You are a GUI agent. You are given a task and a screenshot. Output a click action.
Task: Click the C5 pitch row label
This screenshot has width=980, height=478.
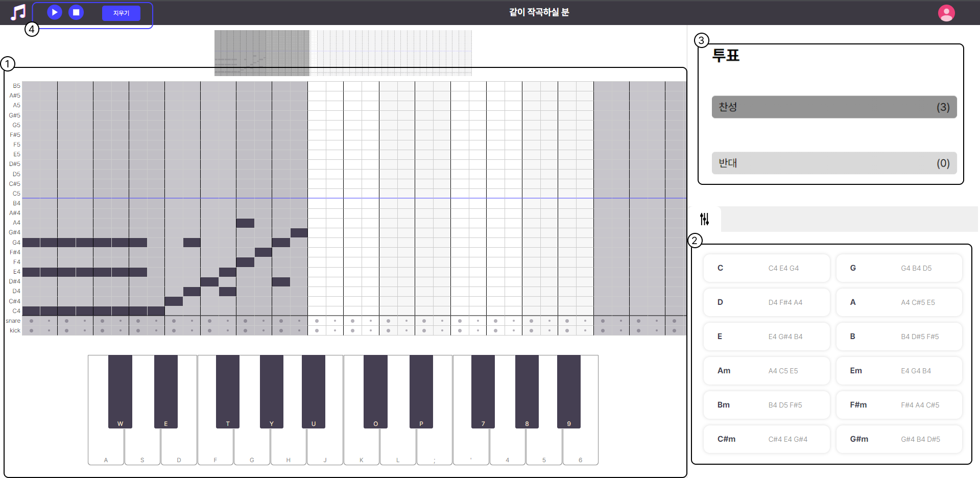(17, 194)
